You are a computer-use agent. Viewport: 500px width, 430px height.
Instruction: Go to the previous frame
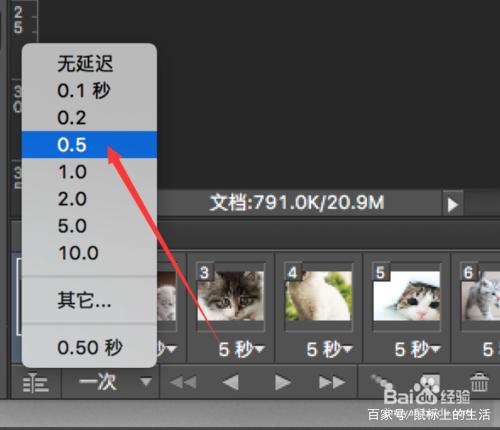(x=231, y=382)
